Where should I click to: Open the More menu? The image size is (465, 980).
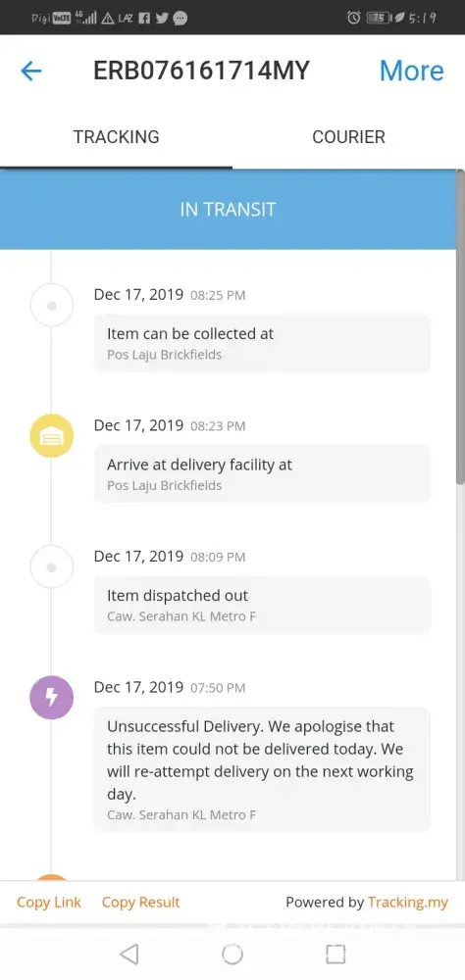[x=411, y=72]
